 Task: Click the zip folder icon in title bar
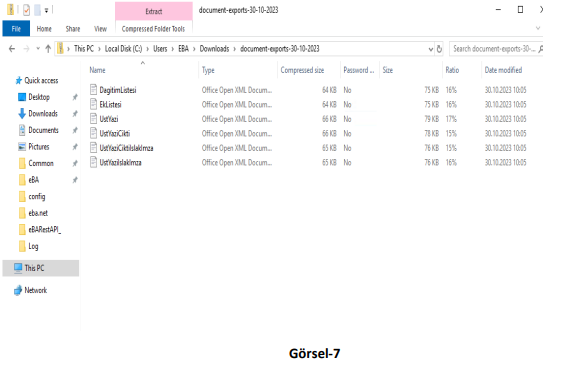click(11, 10)
